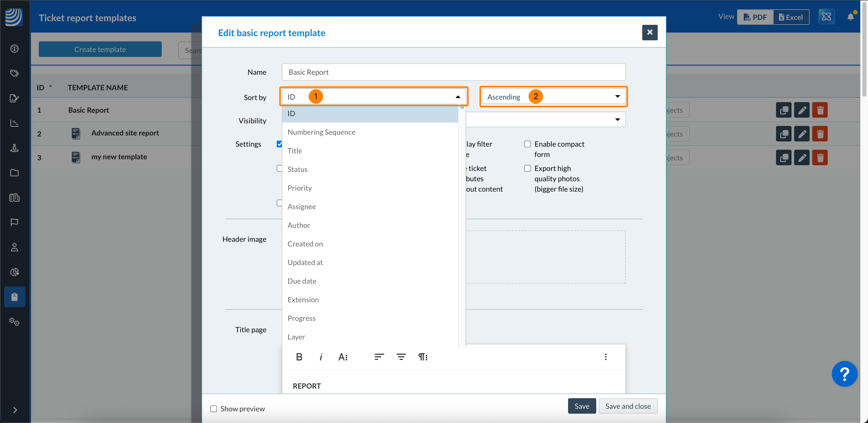Toggle the Show preview checkbox
Viewport: 868px width, 423px height.
(214, 409)
